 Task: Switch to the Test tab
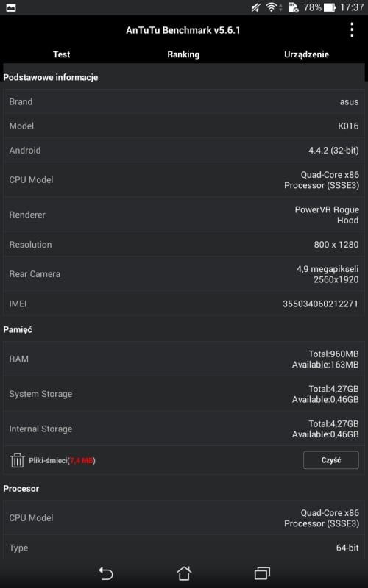pos(62,54)
